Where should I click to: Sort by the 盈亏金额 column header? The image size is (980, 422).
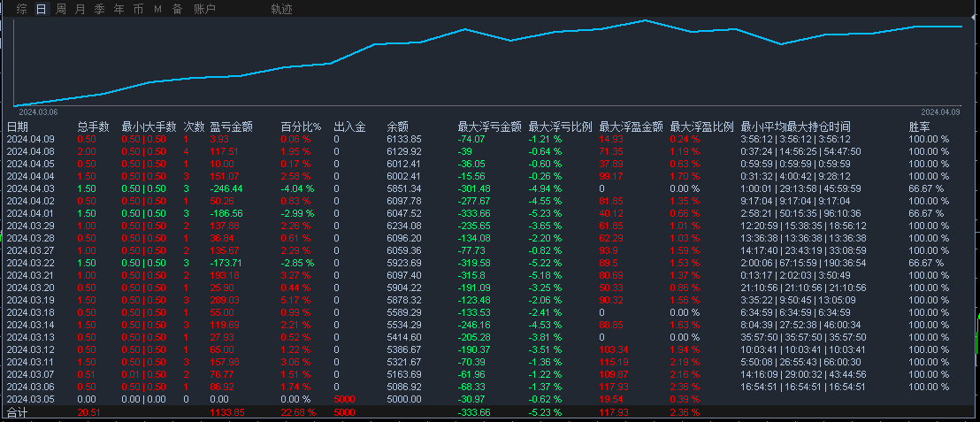point(231,127)
